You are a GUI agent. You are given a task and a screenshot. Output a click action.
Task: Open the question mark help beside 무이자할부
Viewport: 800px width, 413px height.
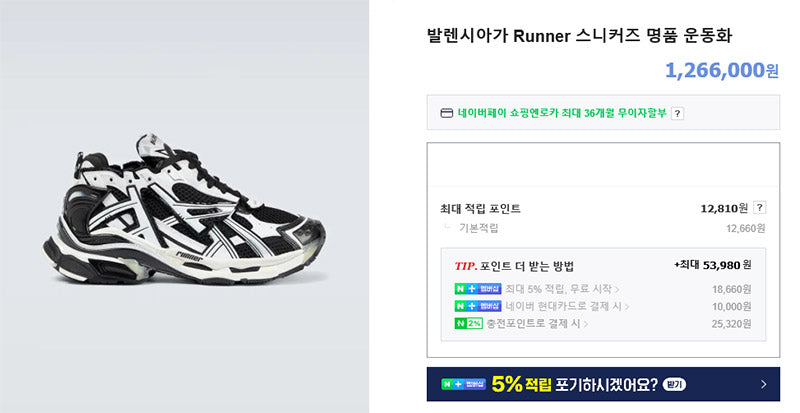tap(677, 113)
